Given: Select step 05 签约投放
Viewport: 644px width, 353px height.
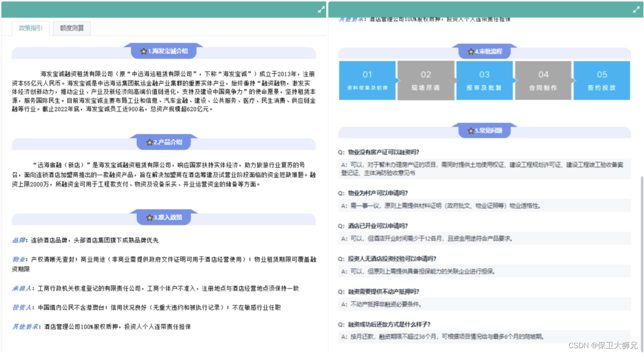Looking at the screenshot, I should tap(602, 81).
